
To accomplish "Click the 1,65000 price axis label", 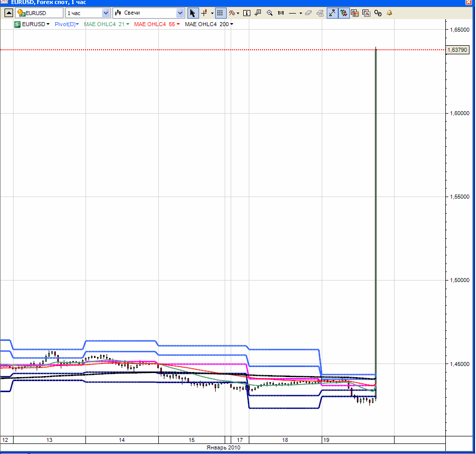I will pos(459,30).
